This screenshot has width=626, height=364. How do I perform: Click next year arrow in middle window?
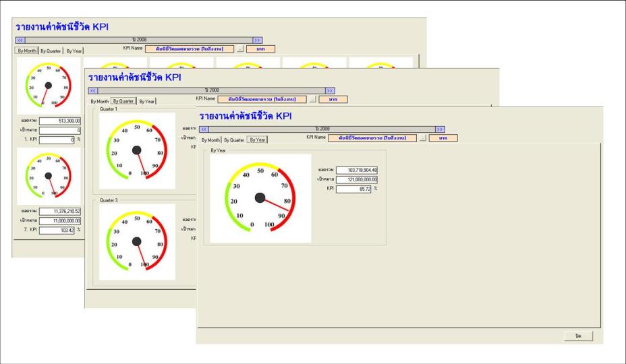pos(330,90)
